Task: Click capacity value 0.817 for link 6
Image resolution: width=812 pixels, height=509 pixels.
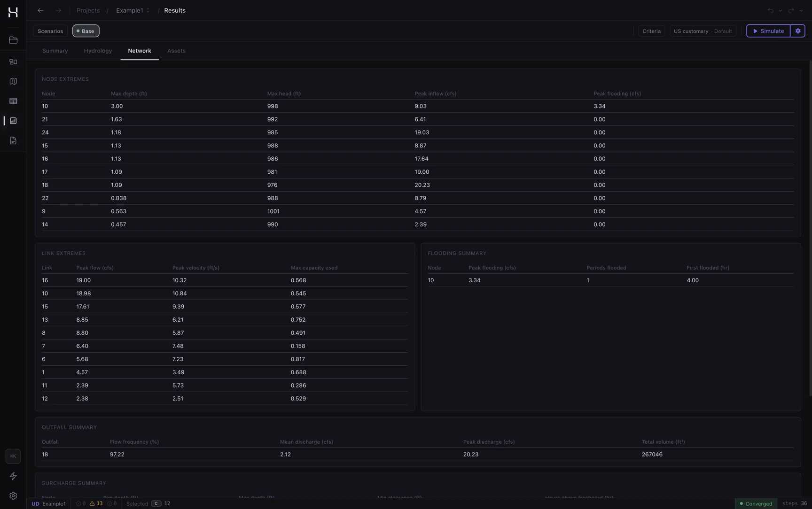Action: (298, 359)
